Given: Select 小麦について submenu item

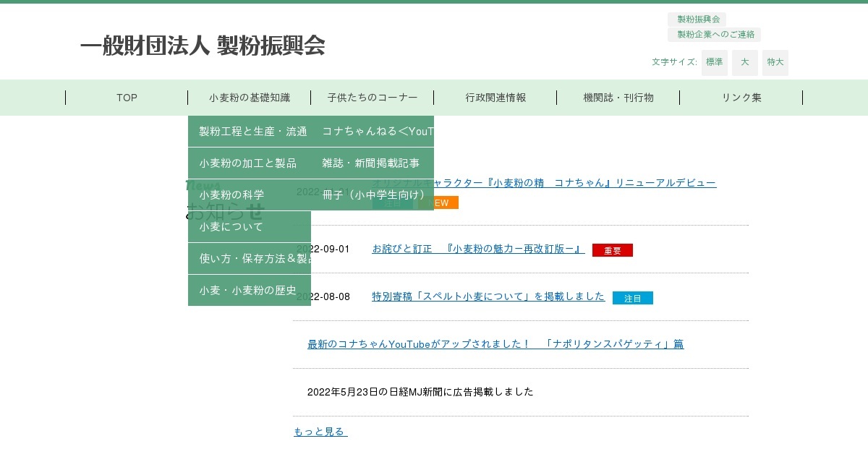Looking at the screenshot, I should [250, 227].
